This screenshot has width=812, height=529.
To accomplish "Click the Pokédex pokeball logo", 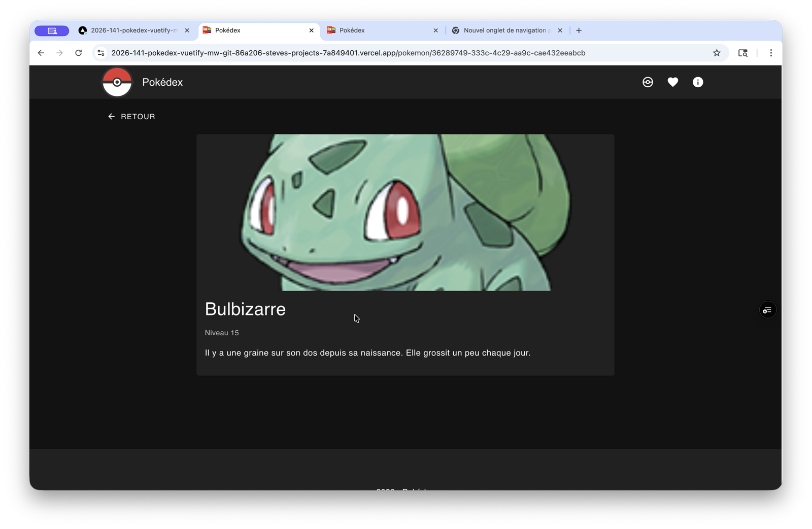I will click(x=117, y=82).
